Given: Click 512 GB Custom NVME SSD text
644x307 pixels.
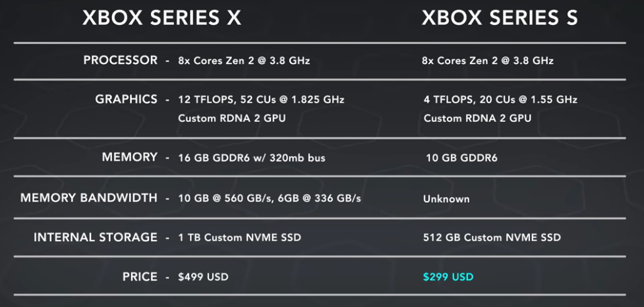Looking at the screenshot, I should [492, 237].
